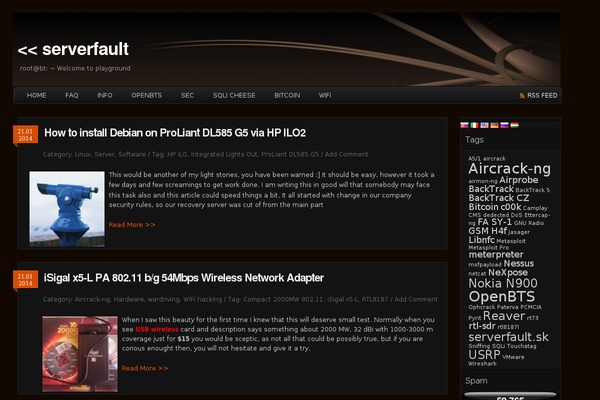This screenshot has height=400, width=600.
Task: Open the serverfault.sk tag
Action: (508, 337)
